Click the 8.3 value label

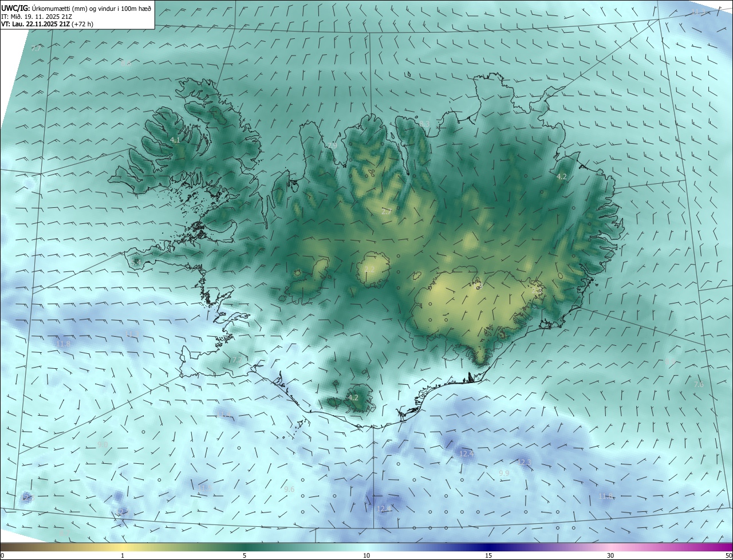click(x=424, y=124)
